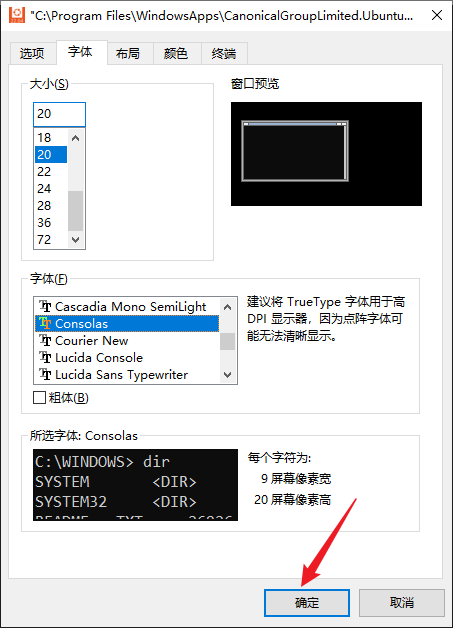Click font list scroll-up arrow
The image size is (453, 628).
228,307
